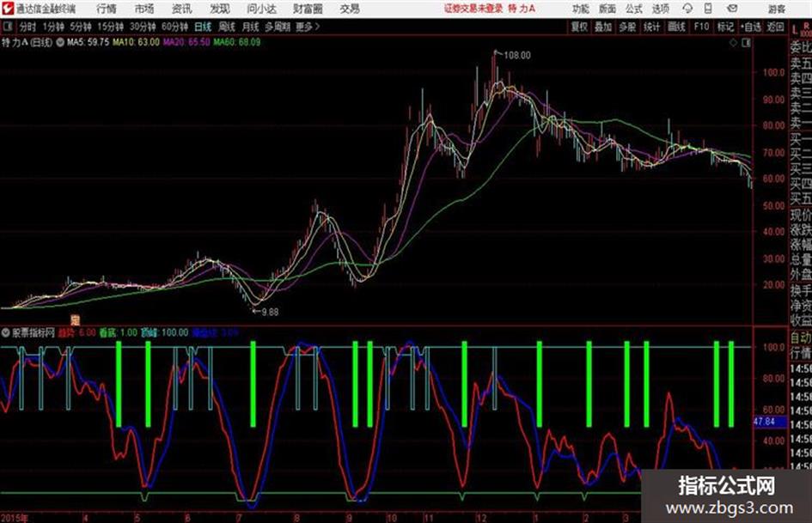Open the 功能 menu
812x523 pixels.
(x=581, y=9)
